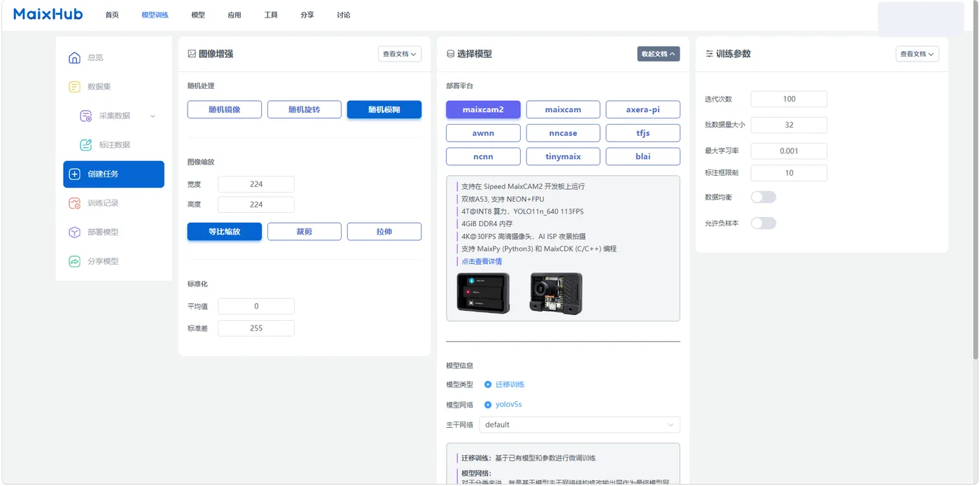
Task: Click the 选择模型 panel stack icon
Action: pyautogui.click(x=450, y=53)
